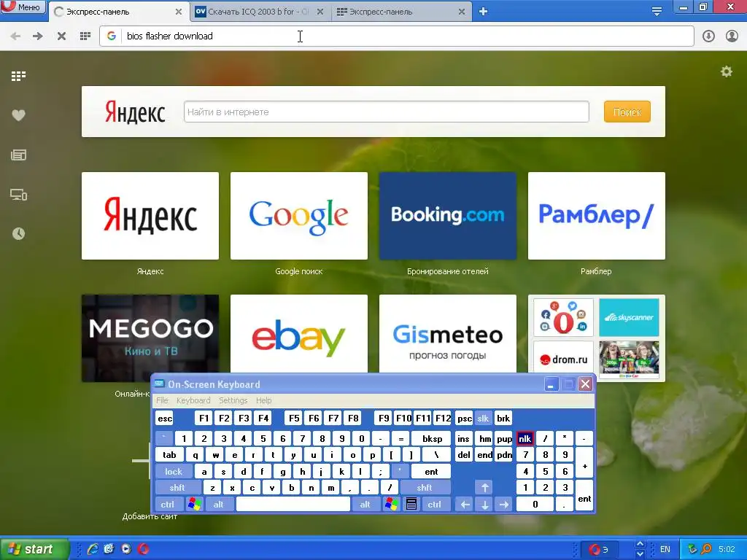Open On-Screen Keyboard Settings menu
This screenshot has width=747, height=560.
[233, 400]
